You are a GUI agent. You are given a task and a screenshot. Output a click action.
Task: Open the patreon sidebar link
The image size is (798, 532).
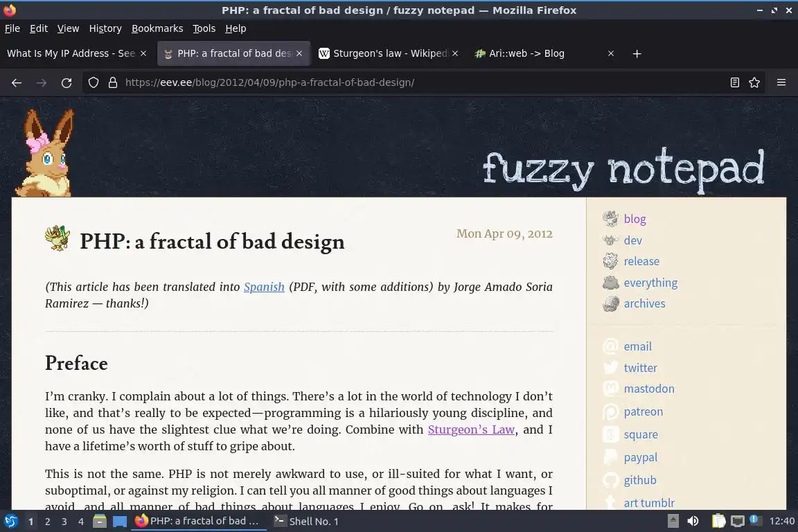(644, 411)
